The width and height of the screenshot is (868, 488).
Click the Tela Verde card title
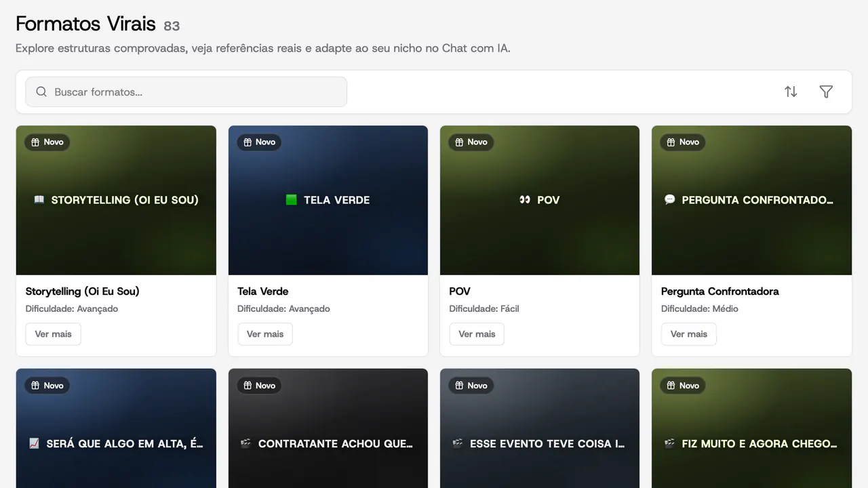pyautogui.click(x=263, y=291)
